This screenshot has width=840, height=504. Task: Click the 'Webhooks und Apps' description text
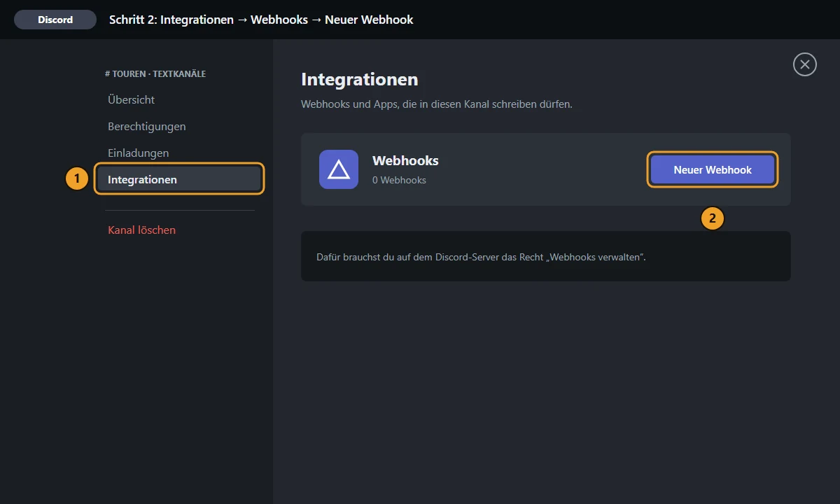point(437,104)
